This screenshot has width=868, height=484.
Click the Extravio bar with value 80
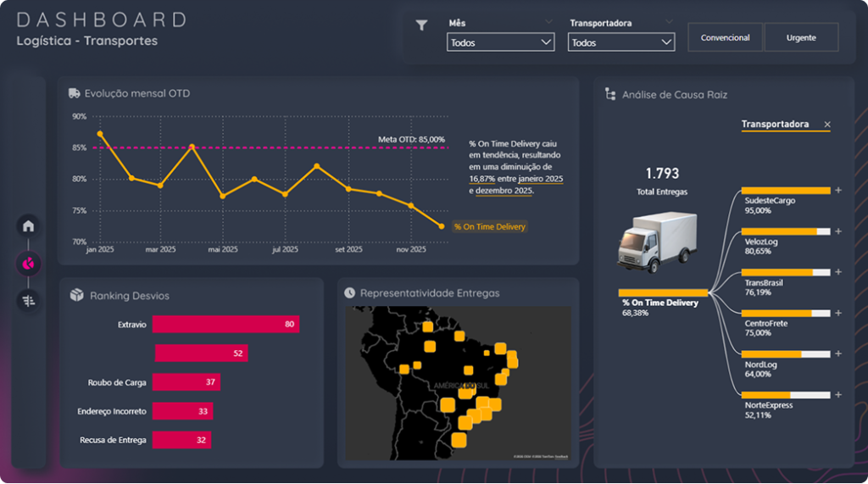[225, 324]
